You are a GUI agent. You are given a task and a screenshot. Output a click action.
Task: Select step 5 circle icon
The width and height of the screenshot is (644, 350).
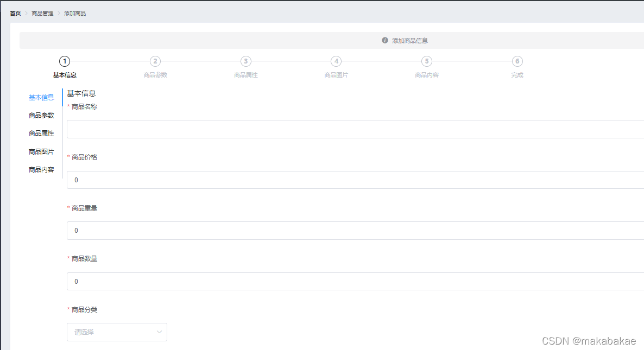(x=427, y=61)
